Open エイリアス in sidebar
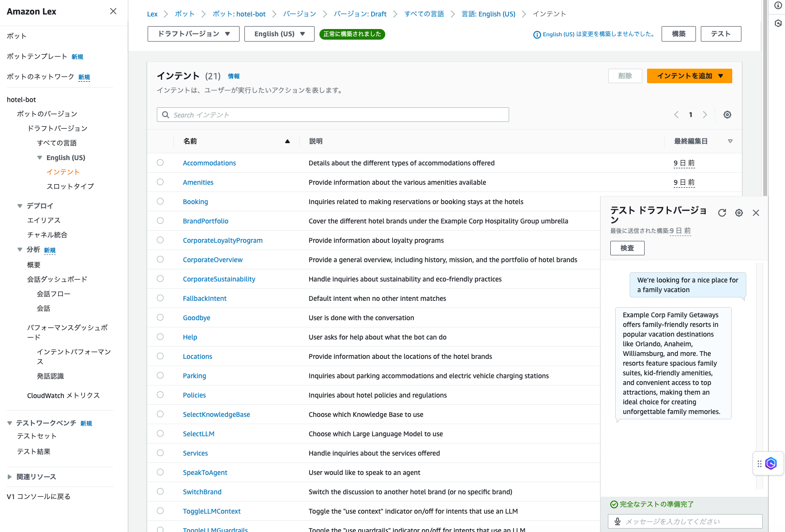The image size is (785, 532). pyautogui.click(x=44, y=221)
